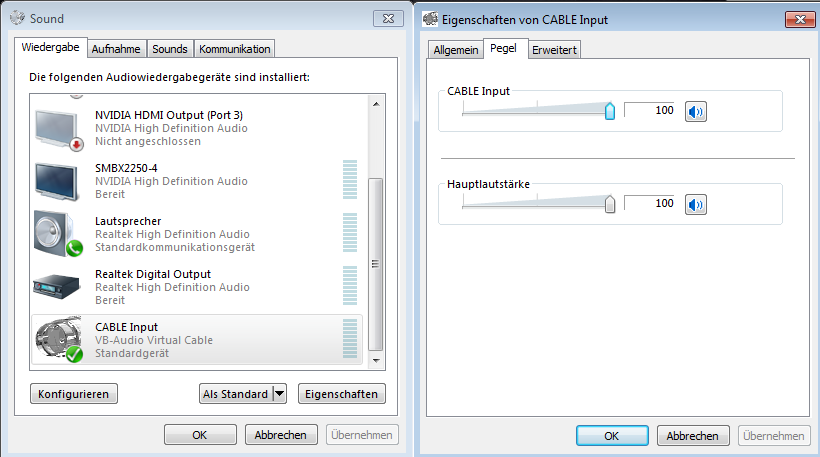This screenshot has height=457, width=820.
Task: Open the Kommunikation tab
Action: pos(234,49)
